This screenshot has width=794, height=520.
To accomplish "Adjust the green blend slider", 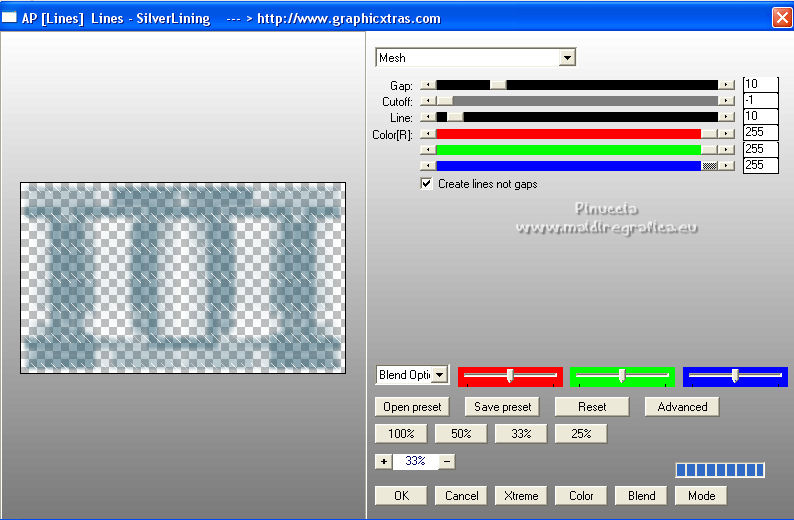I will pyautogui.click(x=622, y=377).
